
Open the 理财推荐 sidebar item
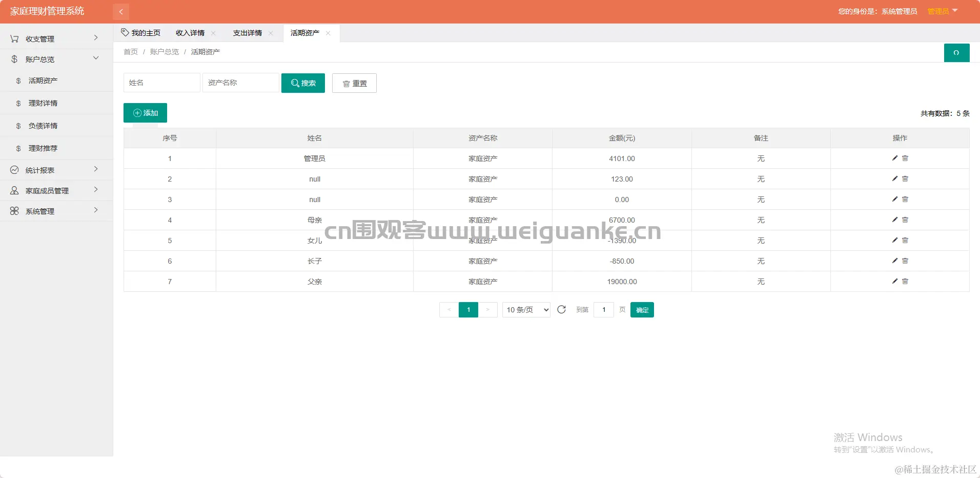(x=56, y=148)
